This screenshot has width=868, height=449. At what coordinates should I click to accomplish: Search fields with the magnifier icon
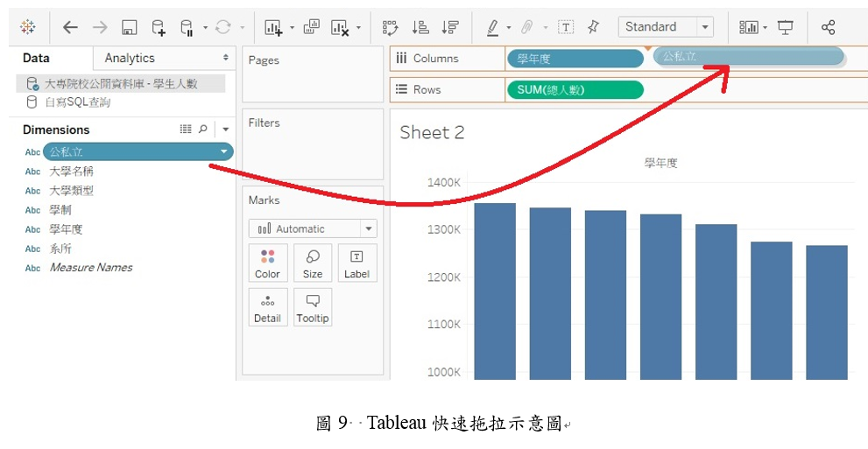[x=202, y=129]
